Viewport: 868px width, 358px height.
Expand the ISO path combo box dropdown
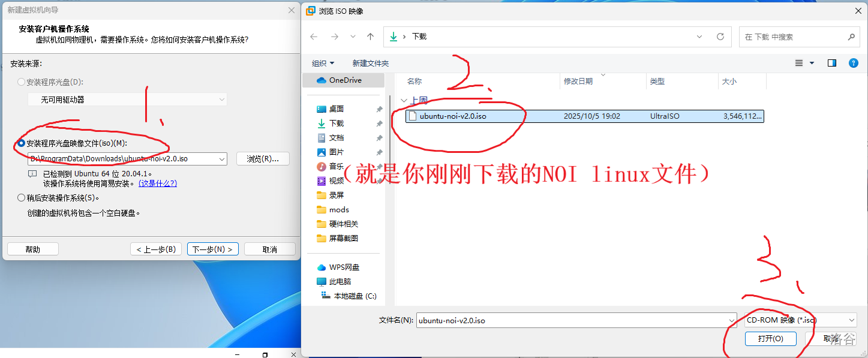tap(222, 159)
